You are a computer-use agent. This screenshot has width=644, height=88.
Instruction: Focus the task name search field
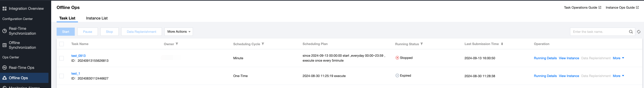coord(599,32)
